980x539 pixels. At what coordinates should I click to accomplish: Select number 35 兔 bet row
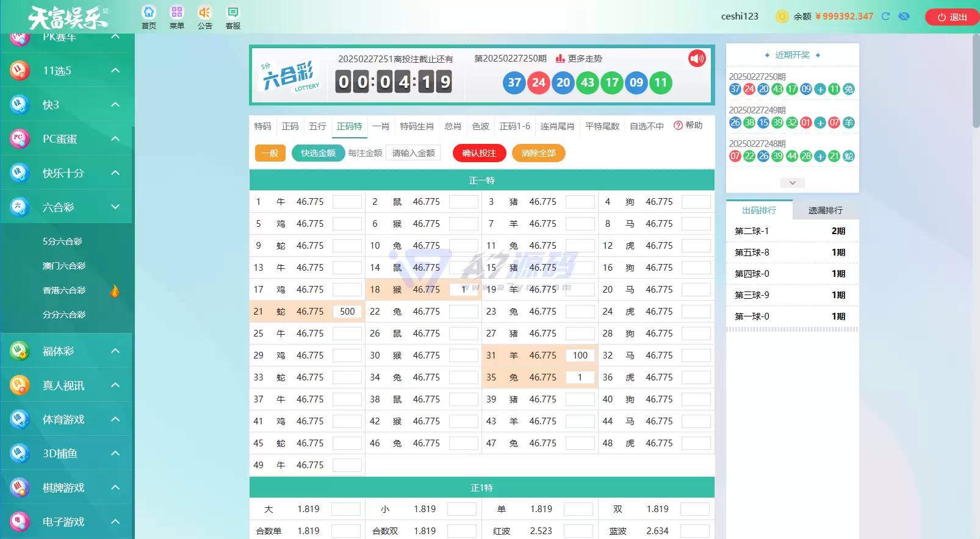pos(540,377)
